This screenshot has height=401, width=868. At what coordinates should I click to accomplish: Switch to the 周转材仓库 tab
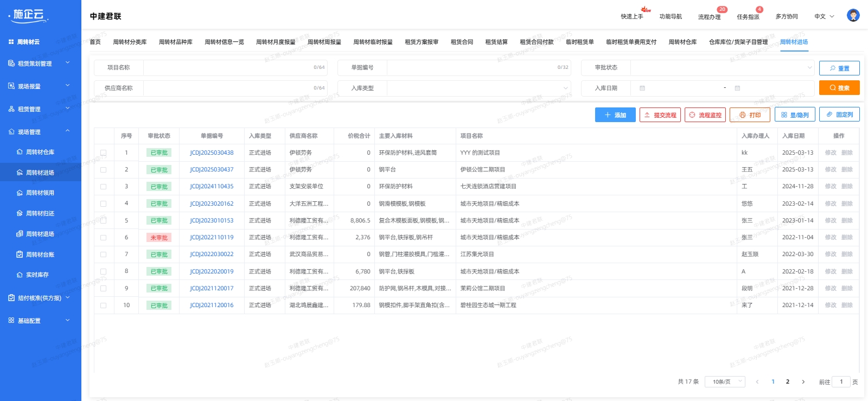pyautogui.click(x=682, y=42)
